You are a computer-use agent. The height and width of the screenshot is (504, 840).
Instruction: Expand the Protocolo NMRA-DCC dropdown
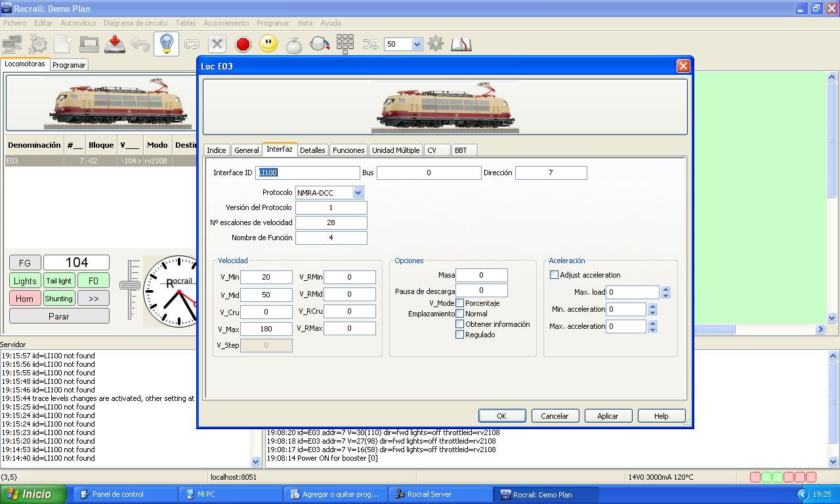click(x=358, y=193)
